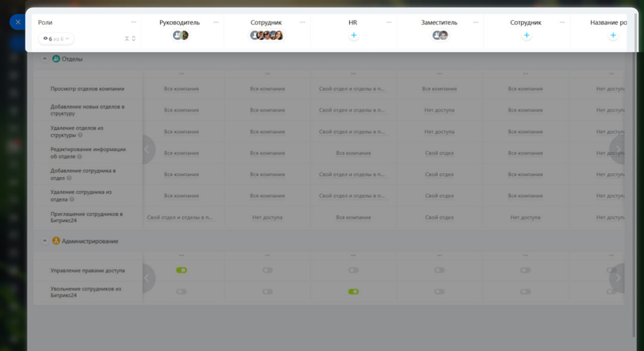Click help icon for Добавление сотрудника в отдел

[x=69, y=178]
